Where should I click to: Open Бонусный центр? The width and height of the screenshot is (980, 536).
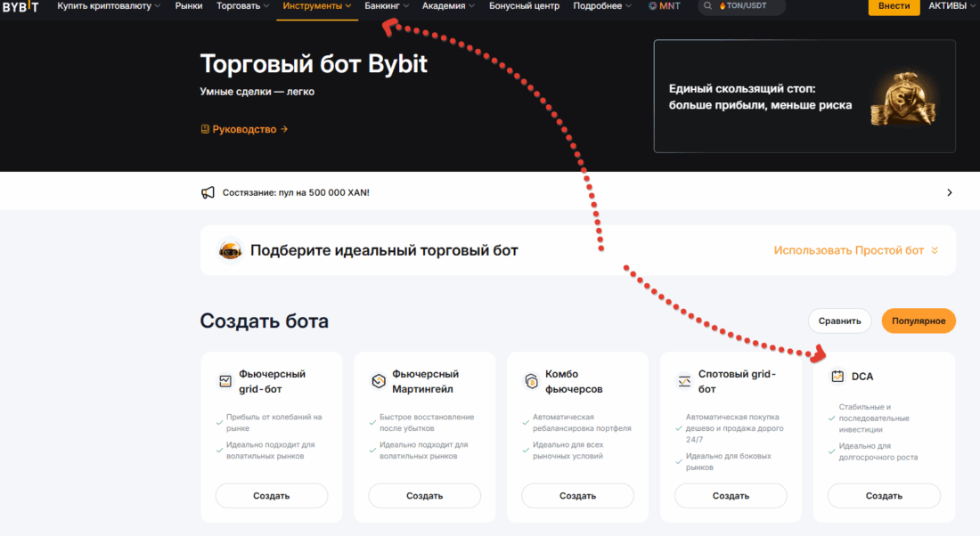click(x=524, y=5)
